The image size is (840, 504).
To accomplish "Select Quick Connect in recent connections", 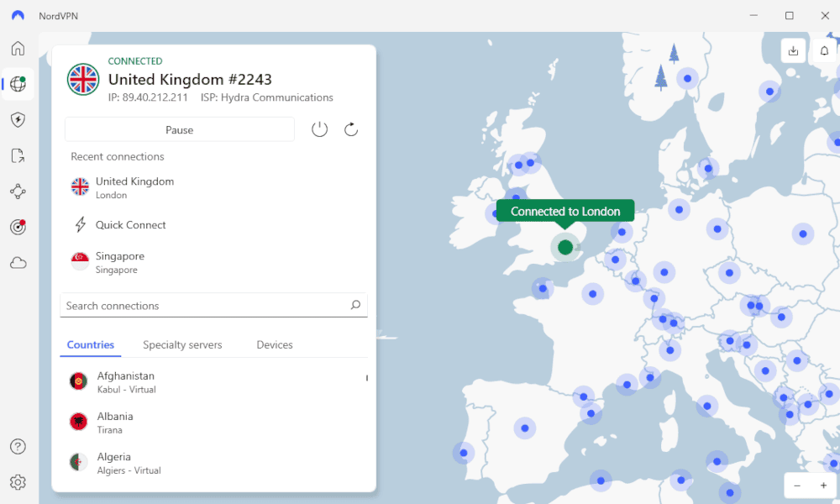I will click(x=214, y=225).
